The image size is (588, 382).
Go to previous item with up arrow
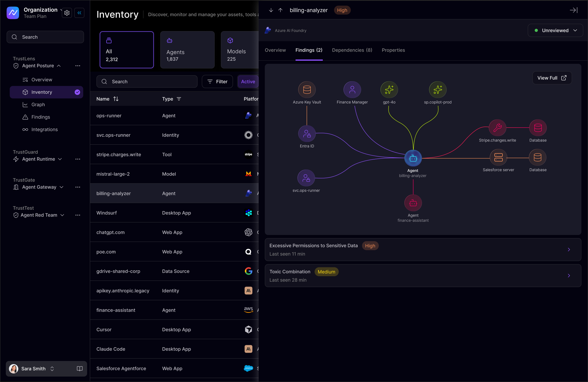pos(280,10)
